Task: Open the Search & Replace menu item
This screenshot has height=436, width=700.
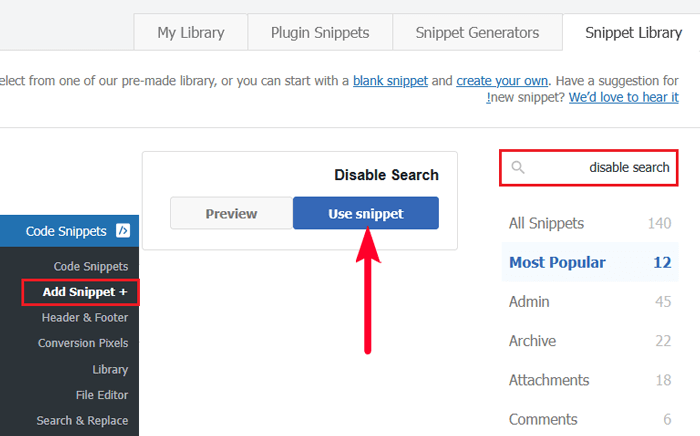Action: (82, 420)
